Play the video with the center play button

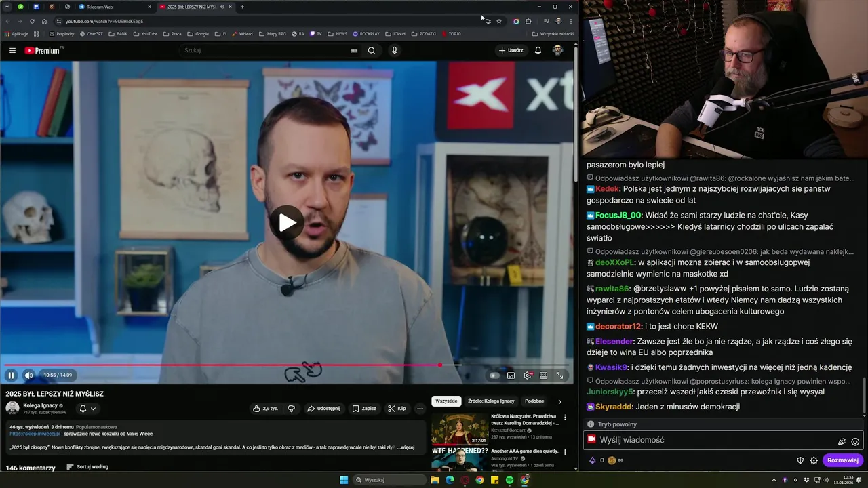288,222
